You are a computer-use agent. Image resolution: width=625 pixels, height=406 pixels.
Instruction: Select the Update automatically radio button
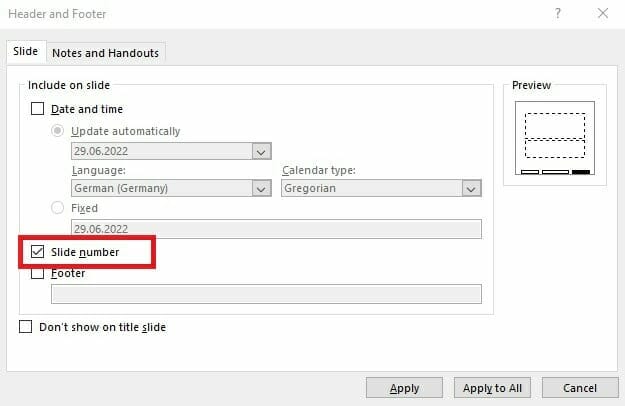pyautogui.click(x=58, y=131)
